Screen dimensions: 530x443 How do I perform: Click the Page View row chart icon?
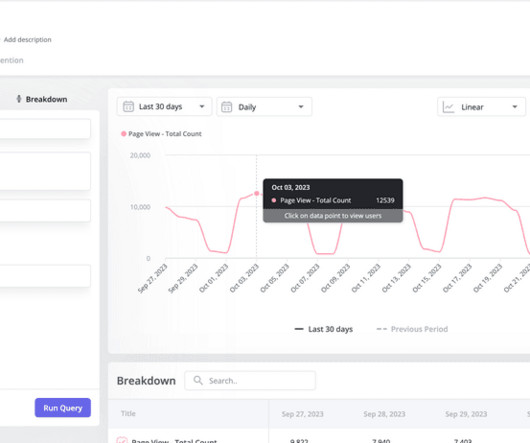pos(122,440)
